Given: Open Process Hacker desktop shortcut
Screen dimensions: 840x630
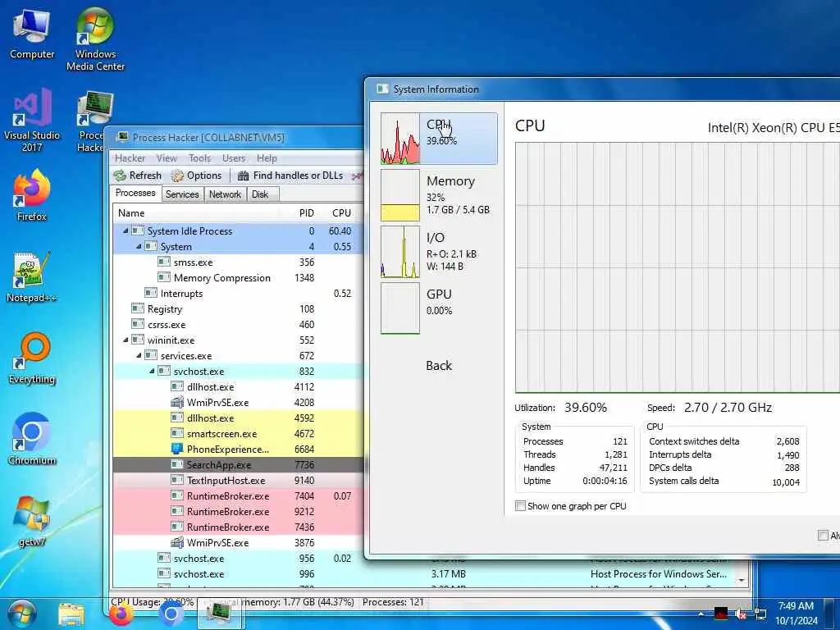Looking at the screenshot, I should tap(92, 121).
